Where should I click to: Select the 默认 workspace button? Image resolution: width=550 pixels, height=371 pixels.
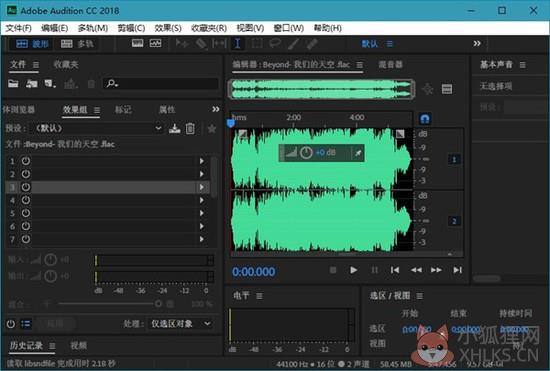370,44
